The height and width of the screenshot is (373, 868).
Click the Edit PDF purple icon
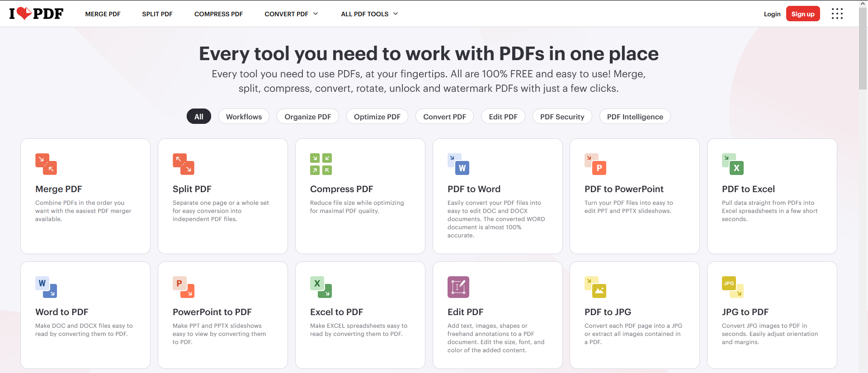tap(458, 287)
